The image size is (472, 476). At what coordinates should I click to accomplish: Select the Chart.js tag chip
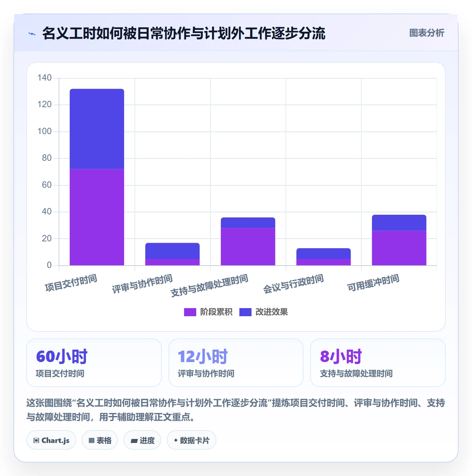[51, 440]
